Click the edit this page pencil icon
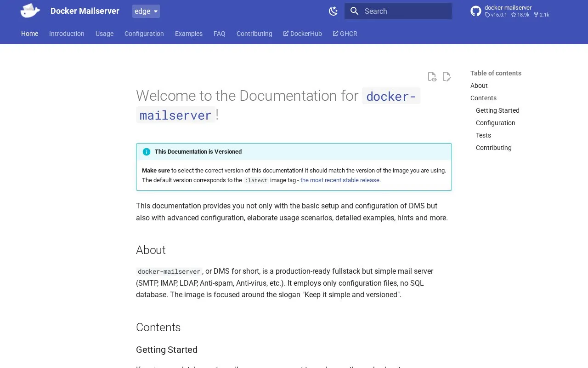 [x=447, y=76]
